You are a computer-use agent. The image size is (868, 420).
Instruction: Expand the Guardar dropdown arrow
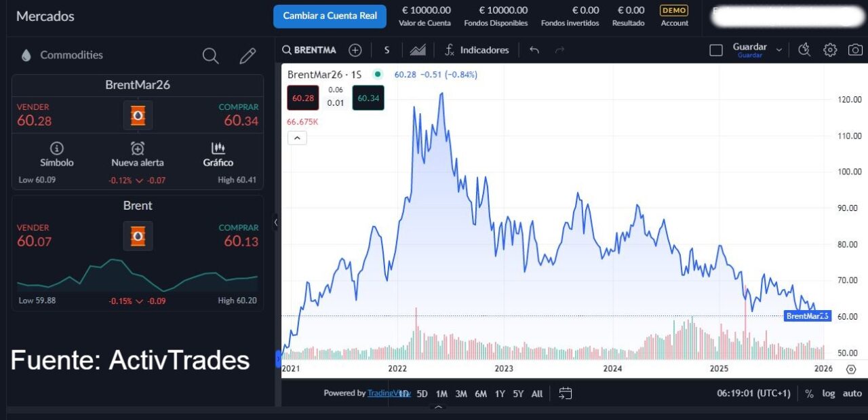tap(779, 50)
